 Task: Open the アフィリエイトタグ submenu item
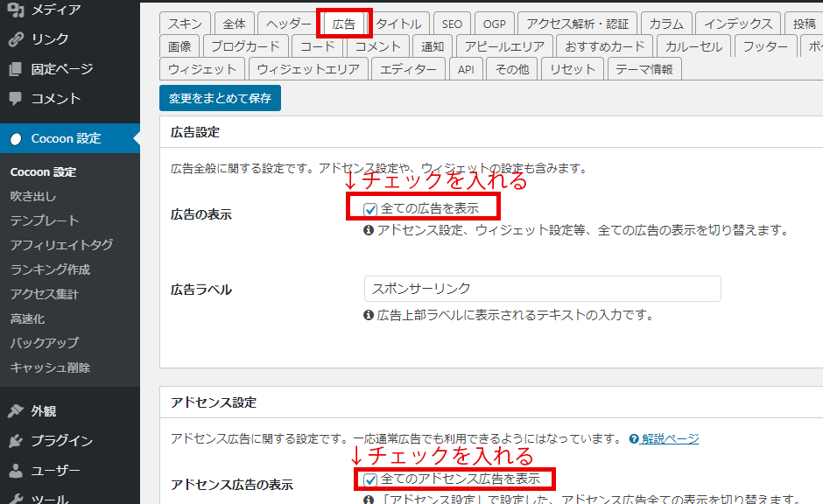pyautogui.click(x=61, y=245)
